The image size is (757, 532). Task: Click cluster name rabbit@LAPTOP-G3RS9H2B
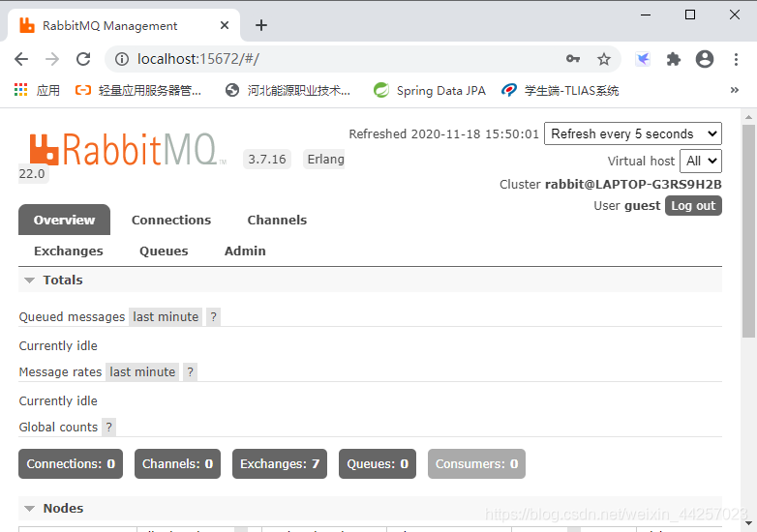click(x=633, y=184)
